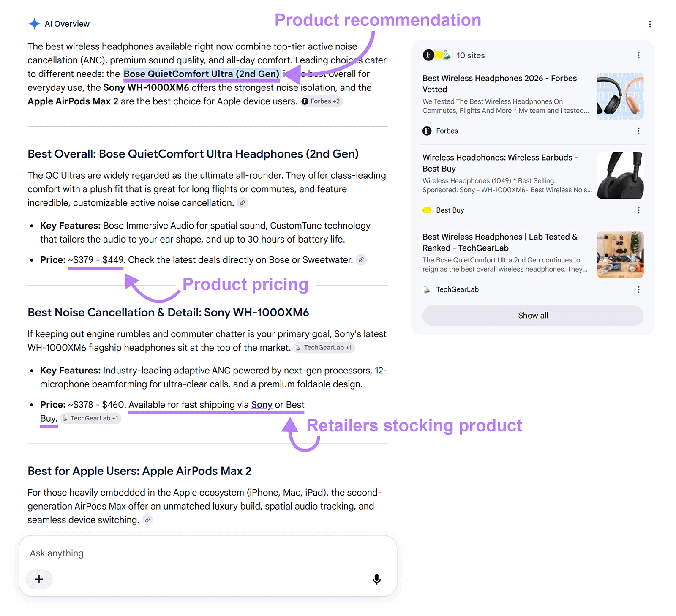
Task: Click the TechGearLab result description snippet
Action: (x=505, y=264)
